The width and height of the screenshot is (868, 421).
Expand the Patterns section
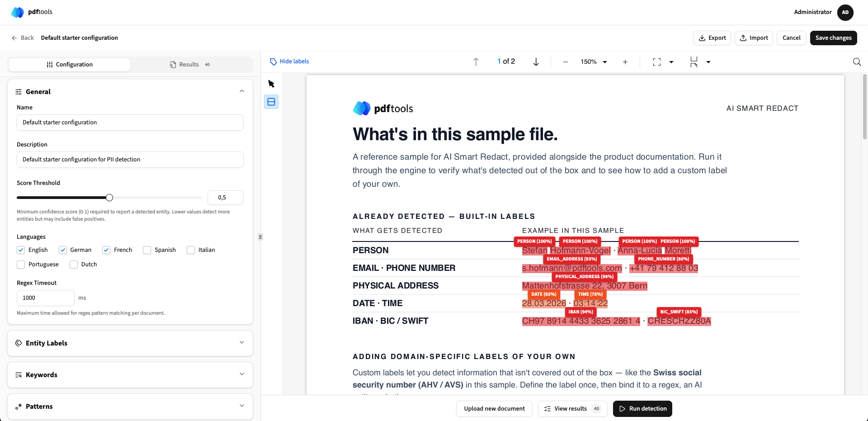[130, 407]
